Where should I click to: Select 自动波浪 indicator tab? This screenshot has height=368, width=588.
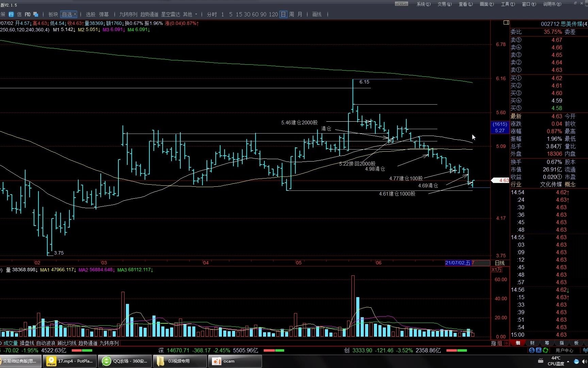46,343
